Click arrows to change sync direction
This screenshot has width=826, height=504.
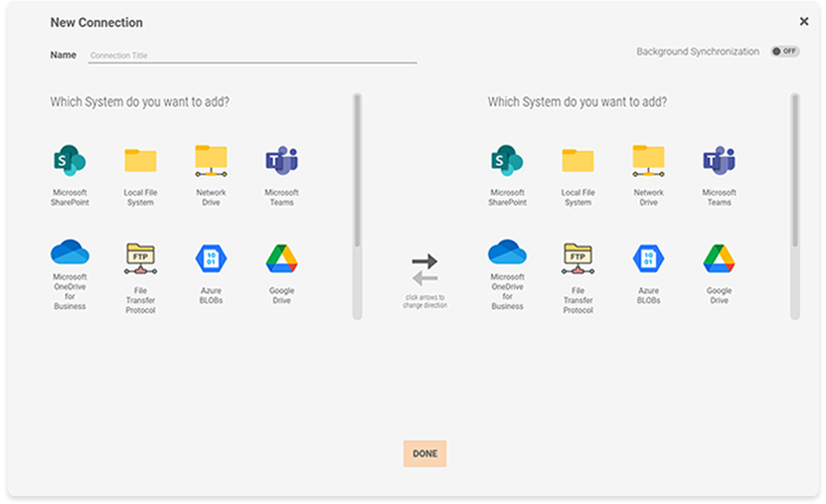point(425,272)
